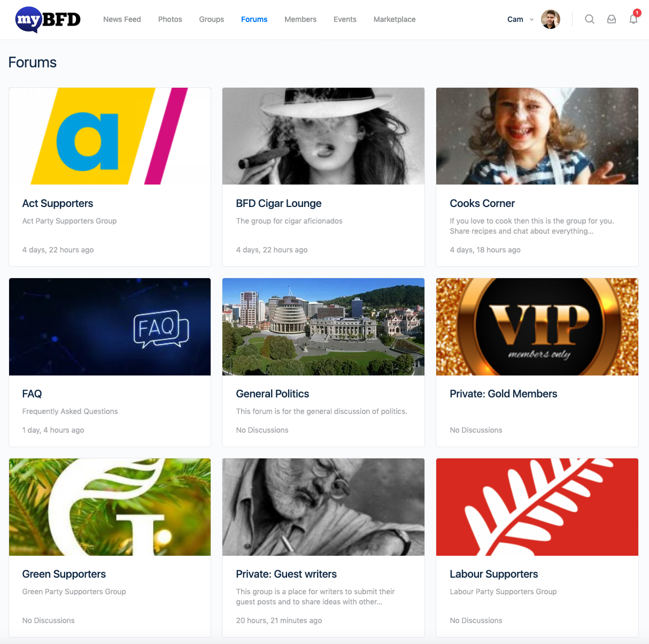Click '1 day, 4 hours ago' timestamp
The image size is (649, 644).
pyautogui.click(x=53, y=430)
